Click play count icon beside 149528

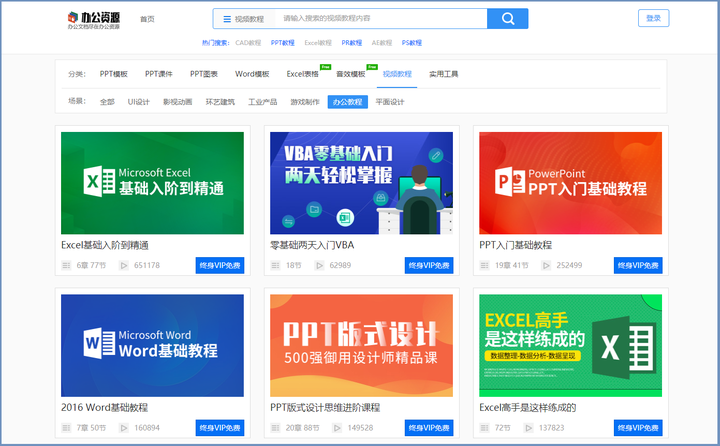click(x=337, y=428)
